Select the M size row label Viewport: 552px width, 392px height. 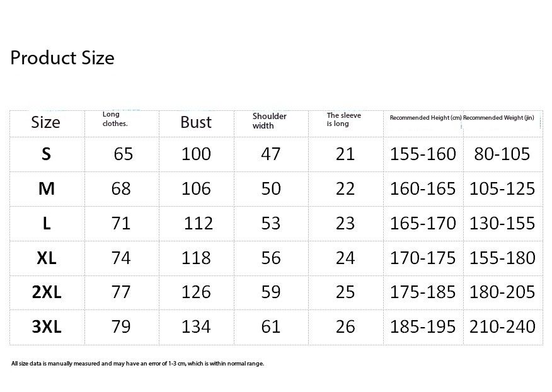pyautogui.click(x=46, y=188)
